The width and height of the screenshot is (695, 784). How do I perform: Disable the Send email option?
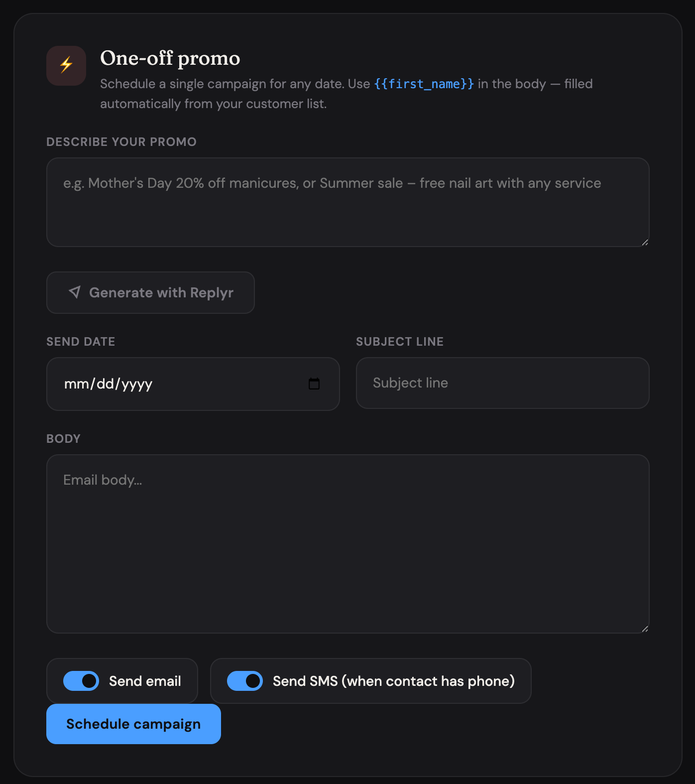pyautogui.click(x=81, y=680)
